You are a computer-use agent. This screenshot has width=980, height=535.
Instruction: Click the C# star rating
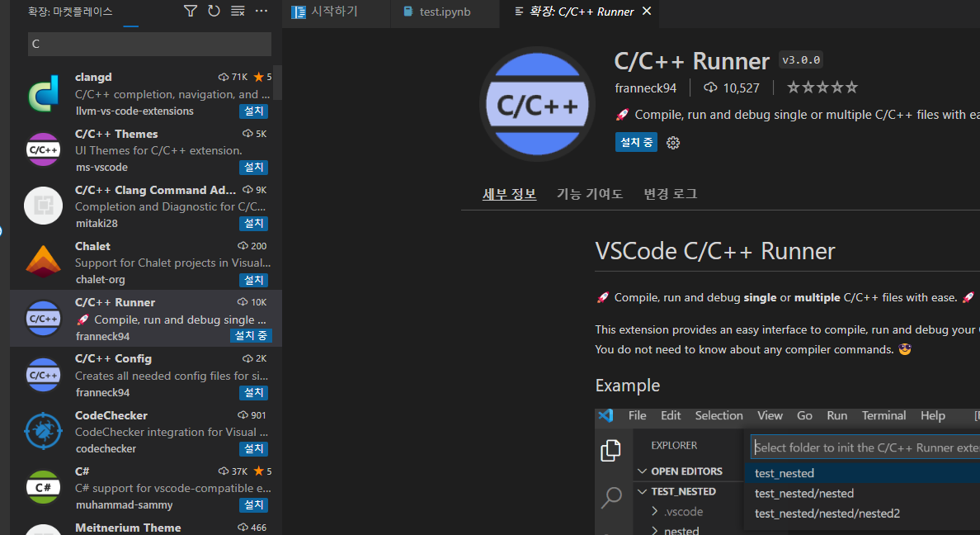(x=262, y=471)
